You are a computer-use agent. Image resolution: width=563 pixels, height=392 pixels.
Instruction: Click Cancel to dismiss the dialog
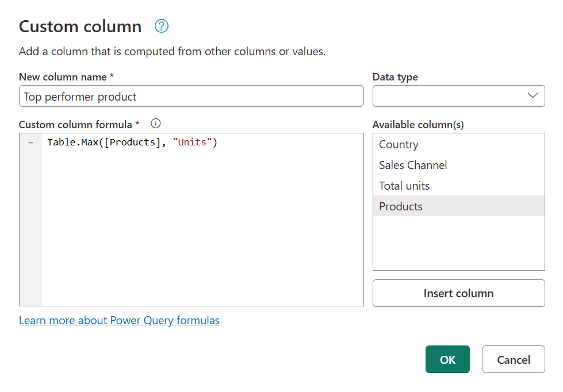tap(513, 359)
